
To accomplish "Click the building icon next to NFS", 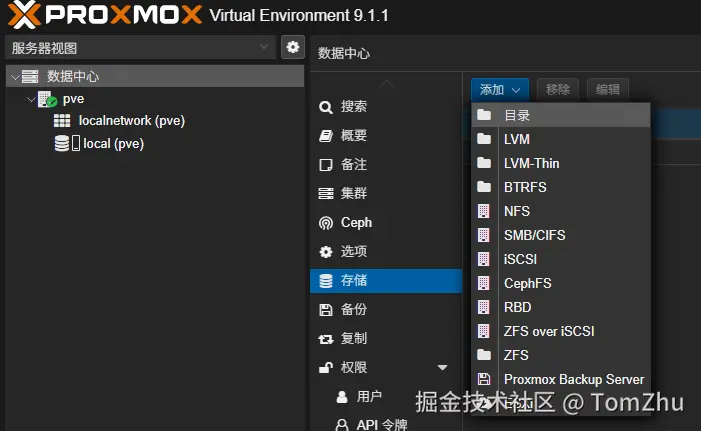I will click(x=484, y=211).
